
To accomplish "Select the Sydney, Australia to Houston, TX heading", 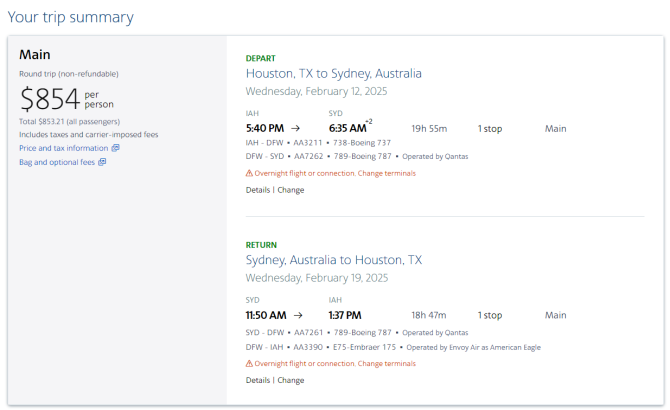I will pyautogui.click(x=334, y=260).
